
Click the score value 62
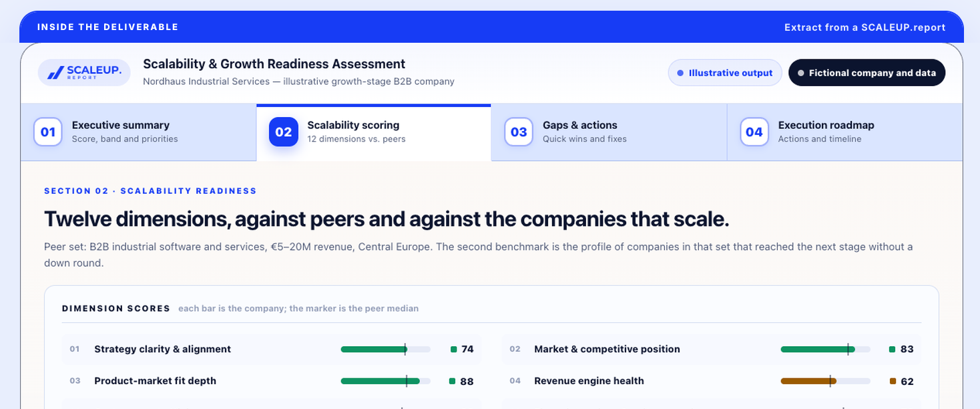(x=907, y=382)
